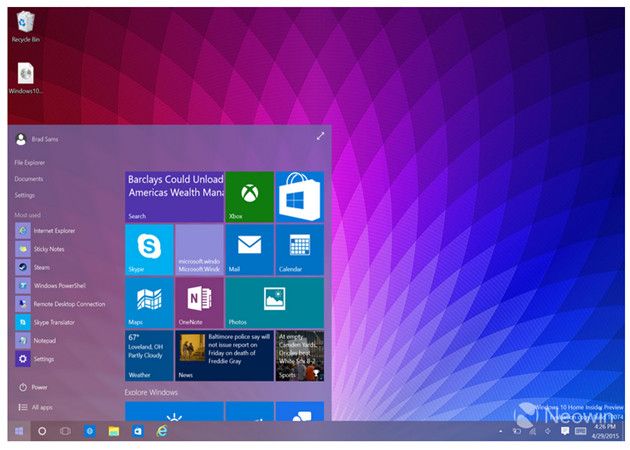Open the network icon in system tray
This screenshot has width=630, height=450.
533,431
